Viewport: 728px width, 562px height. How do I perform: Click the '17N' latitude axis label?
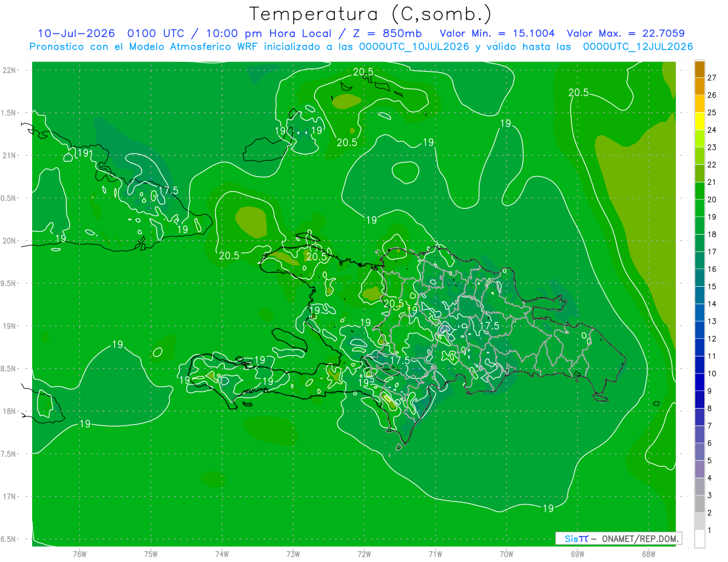10,497
